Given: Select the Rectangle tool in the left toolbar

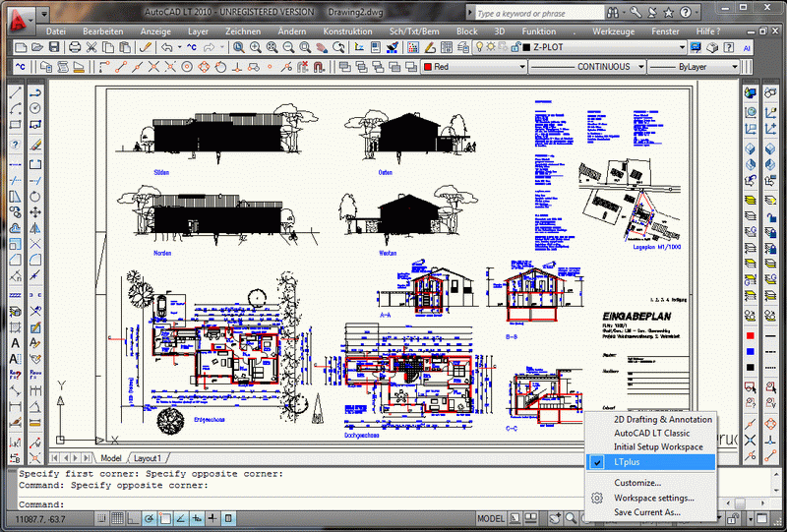Looking at the screenshot, I should coord(16,125).
